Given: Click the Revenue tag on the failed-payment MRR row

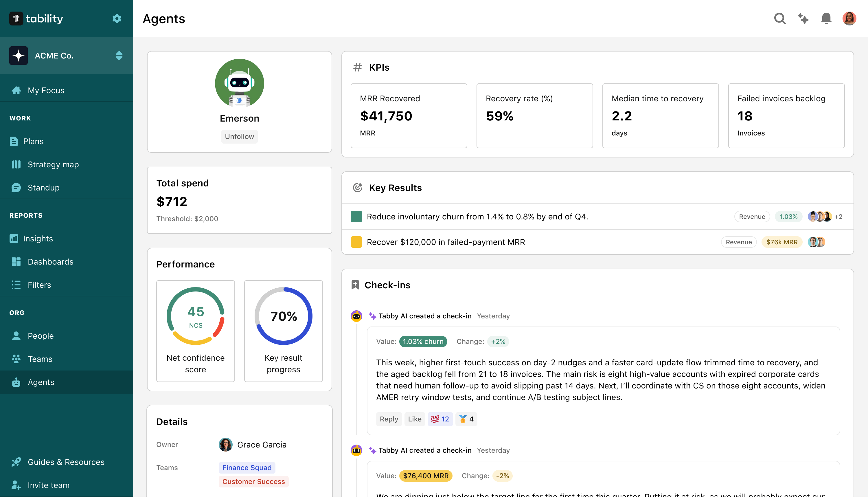Looking at the screenshot, I should coord(739,242).
